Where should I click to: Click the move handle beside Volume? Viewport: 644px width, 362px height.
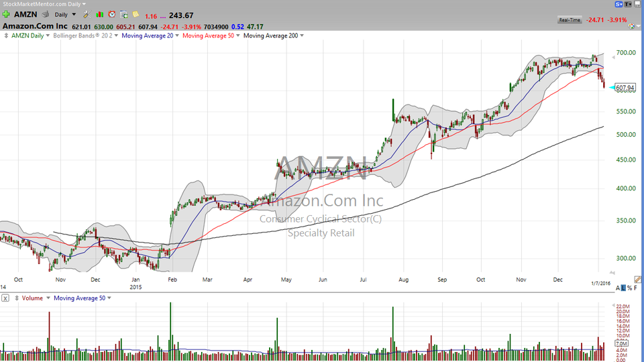[x=17, y=298]
